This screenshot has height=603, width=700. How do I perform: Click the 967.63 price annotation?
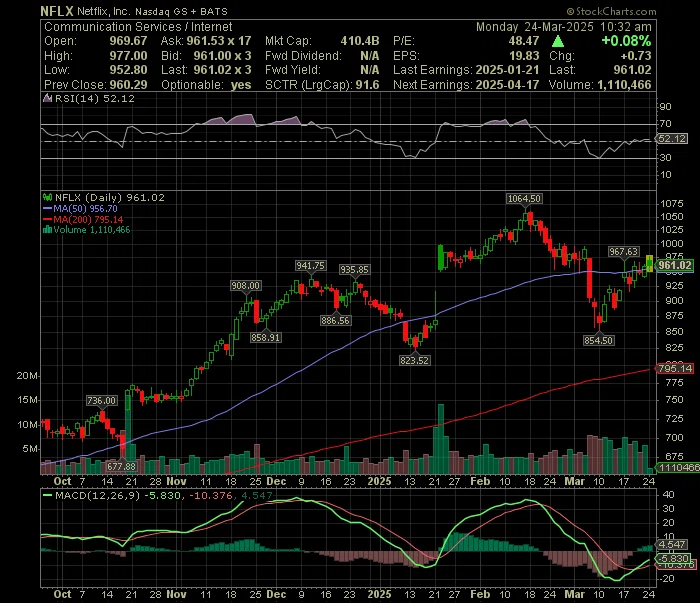click(623, 252)
